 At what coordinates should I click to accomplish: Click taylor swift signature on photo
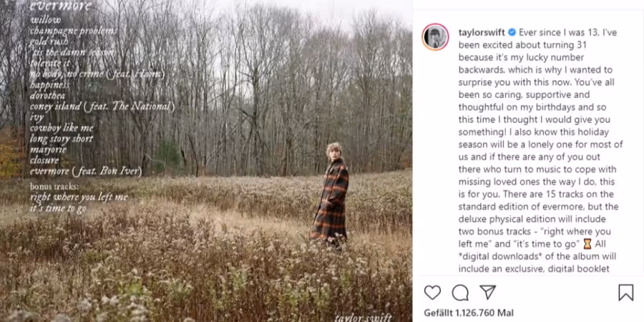pyautogui.click(x=363, y=317)
